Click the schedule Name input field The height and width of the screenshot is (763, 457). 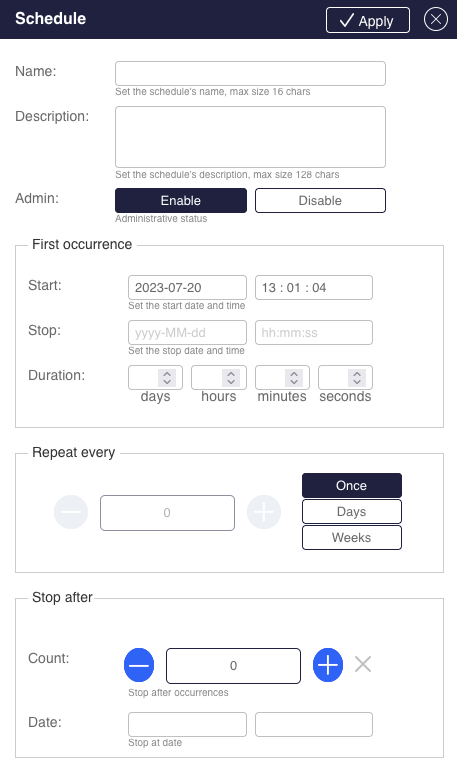pyautogui.click(x=251, y=73)
